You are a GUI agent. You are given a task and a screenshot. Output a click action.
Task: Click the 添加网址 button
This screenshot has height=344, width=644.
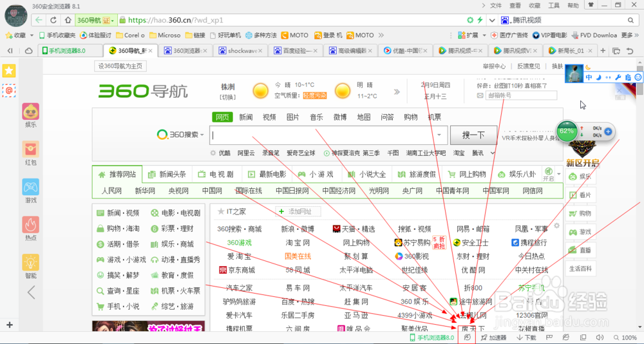[298, 212]
